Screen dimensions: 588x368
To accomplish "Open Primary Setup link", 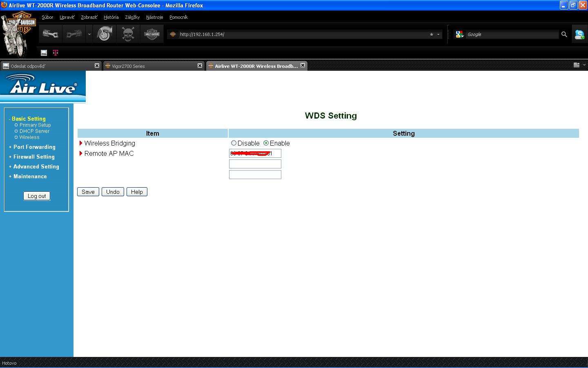I will coord(35,125).
